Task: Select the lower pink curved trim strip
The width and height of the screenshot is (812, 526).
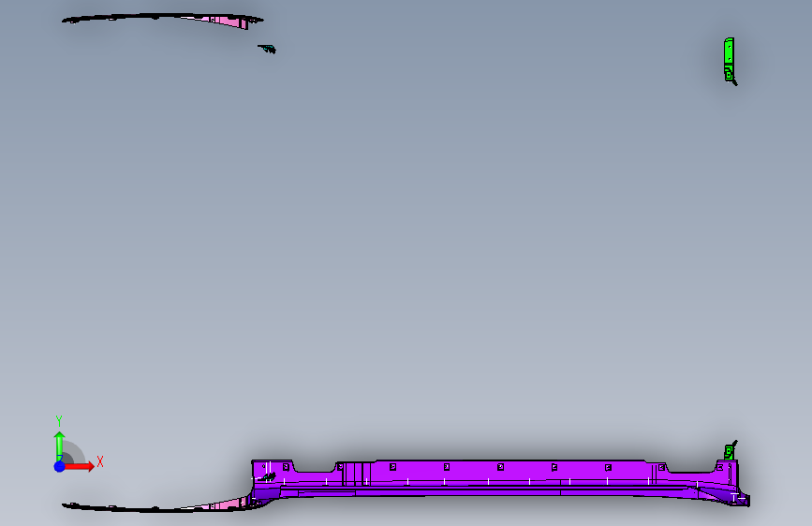Action: 155,505
